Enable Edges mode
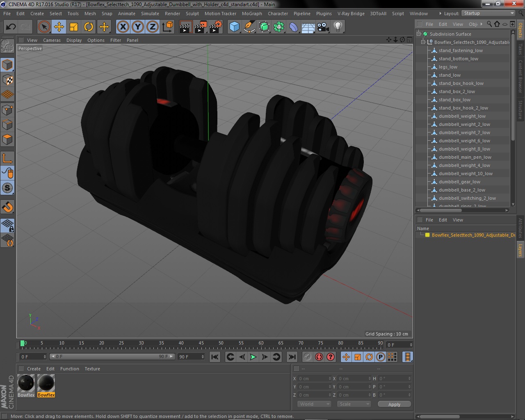Screen dimensions: 525x420 click(x=7, y=124)
